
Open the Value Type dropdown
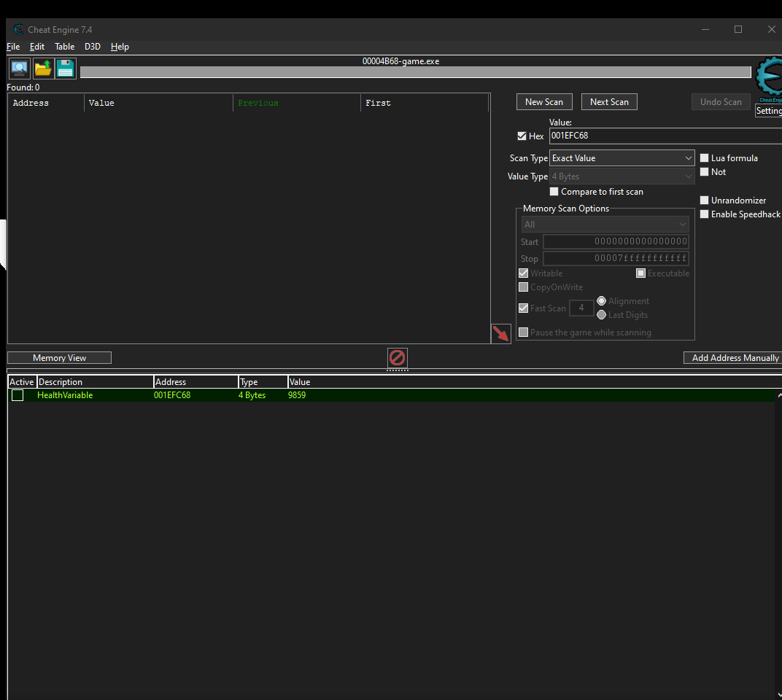click(x=622, y=176)
